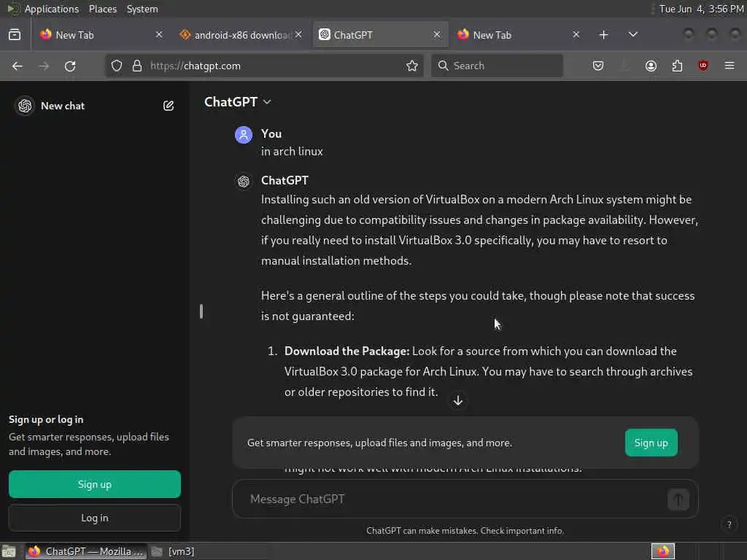The image size is (747, 560).
Task: Click the URL address bar
Action: [x=264, y=66]
